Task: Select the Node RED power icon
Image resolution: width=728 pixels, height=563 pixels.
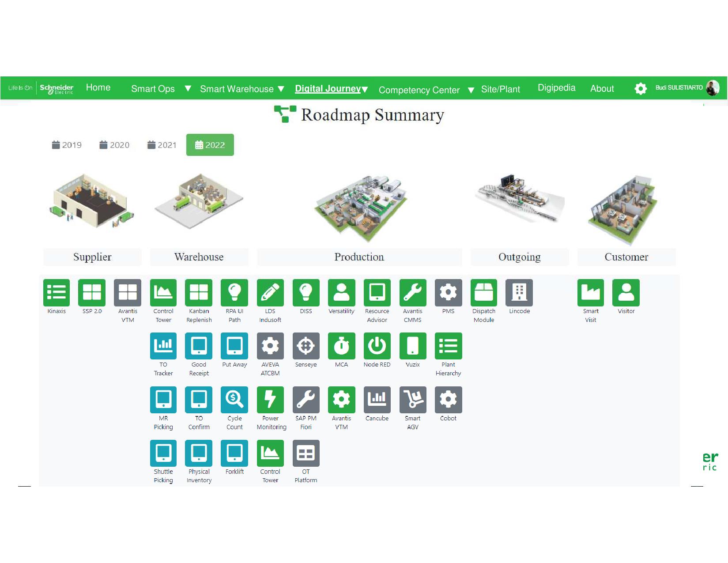Action: click(x=377, y=346)
